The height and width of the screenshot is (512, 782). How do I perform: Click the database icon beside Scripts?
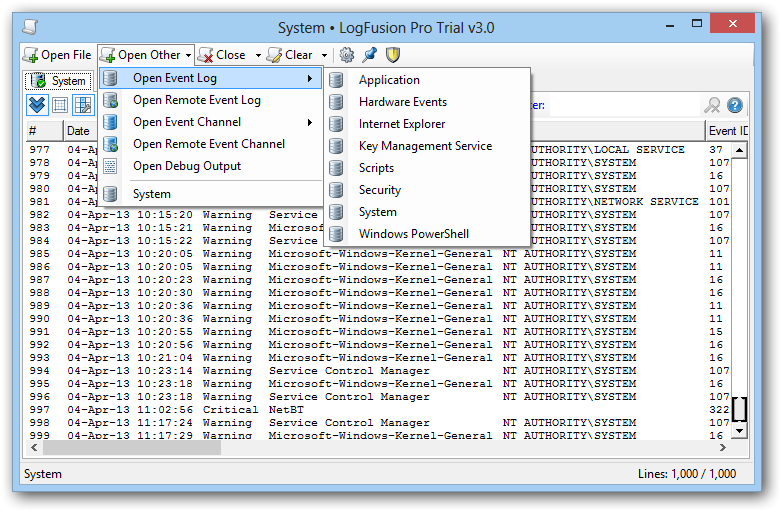337,168
